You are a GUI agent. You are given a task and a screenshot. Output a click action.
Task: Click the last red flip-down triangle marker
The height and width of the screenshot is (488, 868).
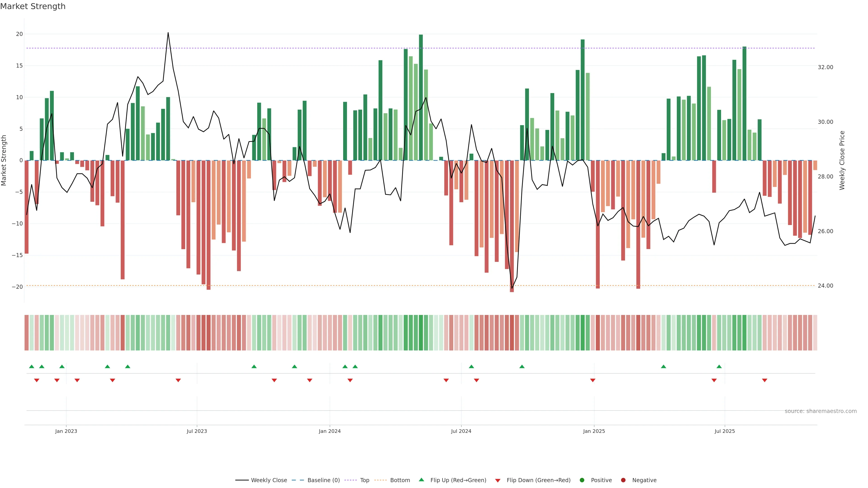(x=764, y=380)
